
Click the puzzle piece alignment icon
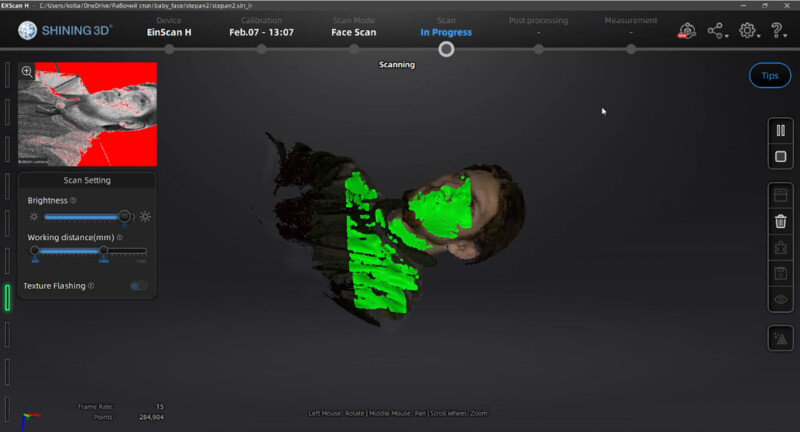pos(781,248)
